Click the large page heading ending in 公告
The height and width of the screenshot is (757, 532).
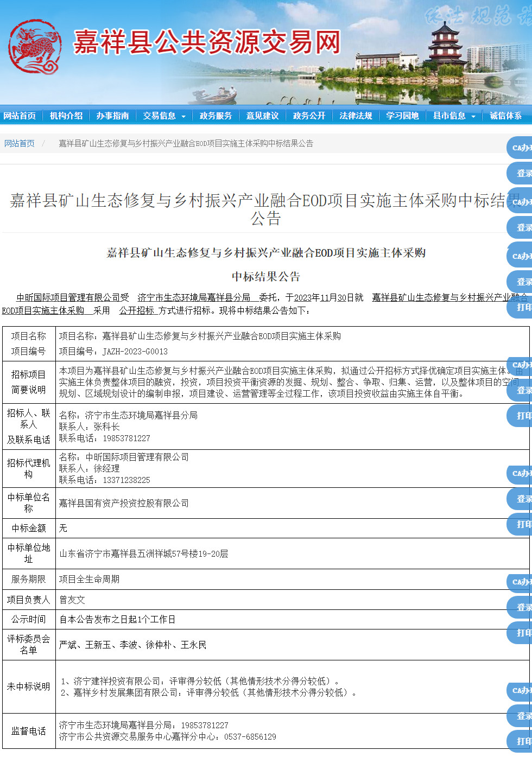tap(266, 209)
